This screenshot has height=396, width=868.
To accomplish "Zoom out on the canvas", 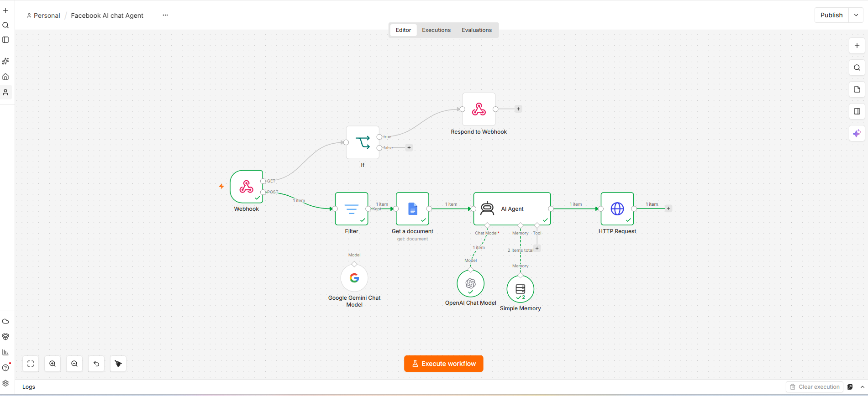I will pos(74,364).
